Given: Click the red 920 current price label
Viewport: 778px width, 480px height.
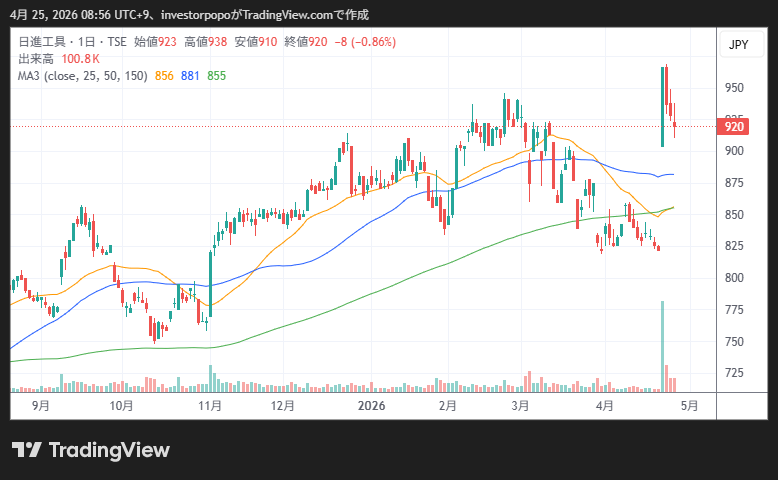Looking at the screenshot, I should coord(734,127).
